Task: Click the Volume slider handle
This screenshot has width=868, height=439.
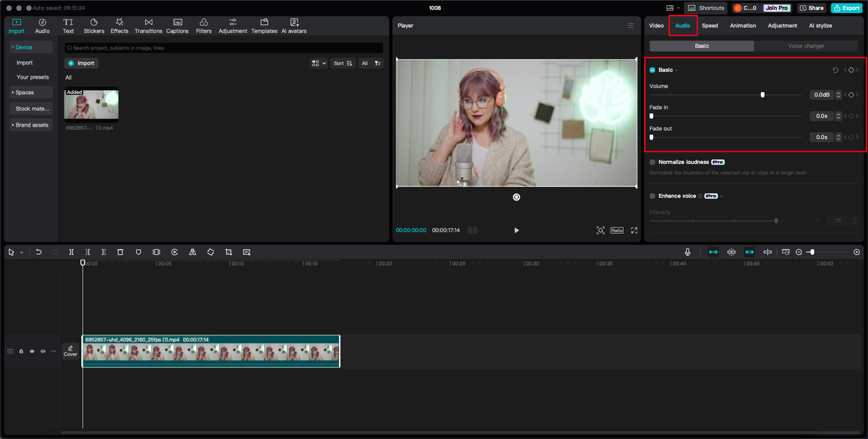Action: coord(762,95)
